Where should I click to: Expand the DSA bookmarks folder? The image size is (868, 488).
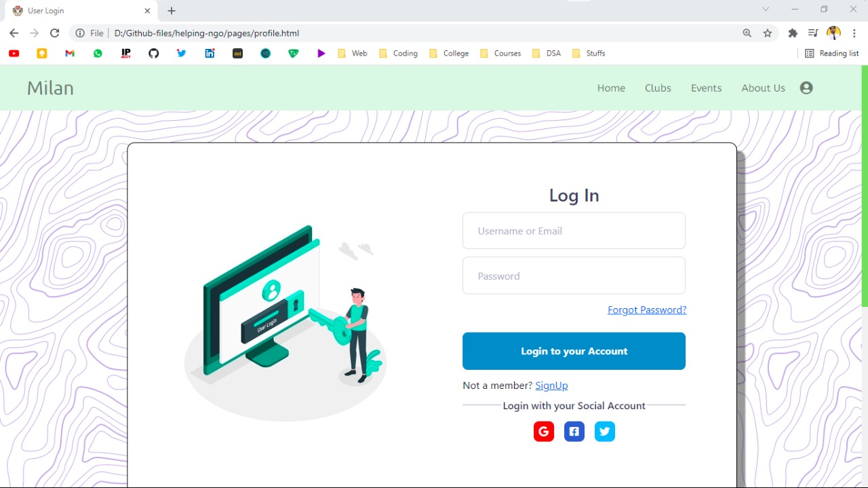pos(547,53)
